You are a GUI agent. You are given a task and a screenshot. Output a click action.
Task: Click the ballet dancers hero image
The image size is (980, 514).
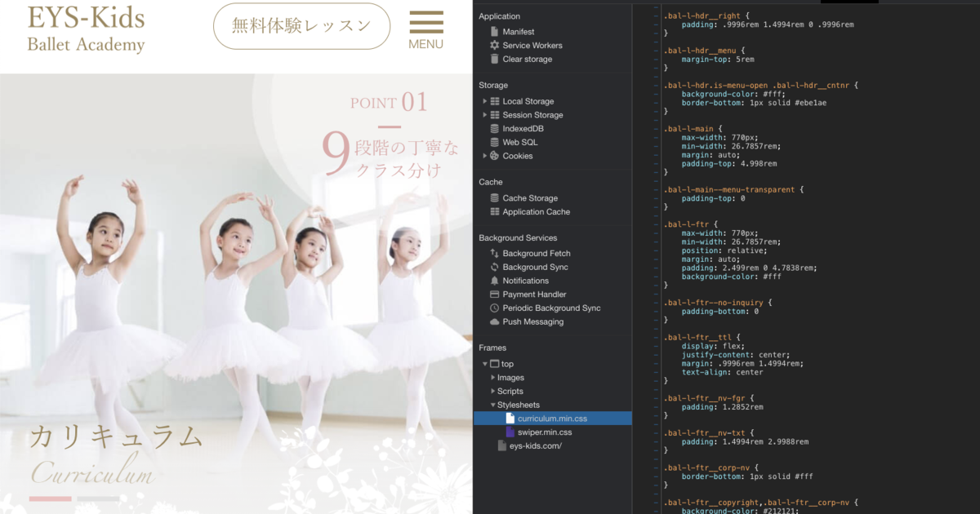tap(237, 294)
